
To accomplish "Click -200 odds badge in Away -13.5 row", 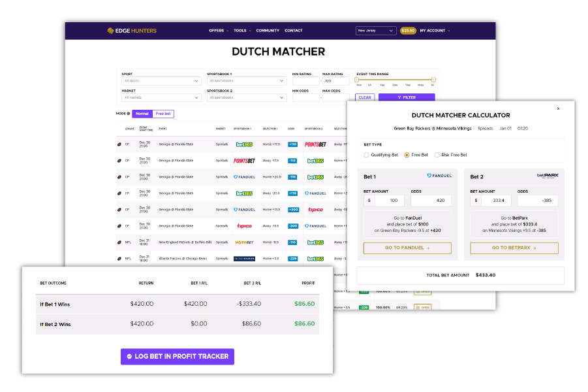I will tap(293, 226).
